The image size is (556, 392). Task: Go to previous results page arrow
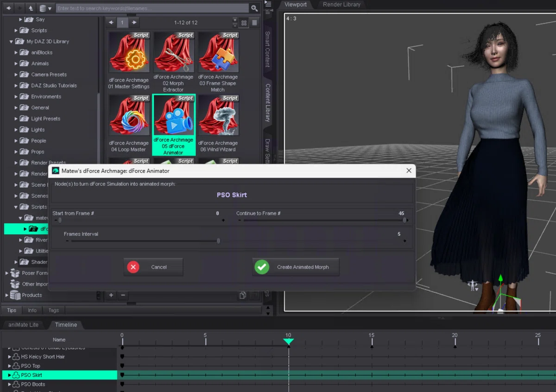point(111,22)
